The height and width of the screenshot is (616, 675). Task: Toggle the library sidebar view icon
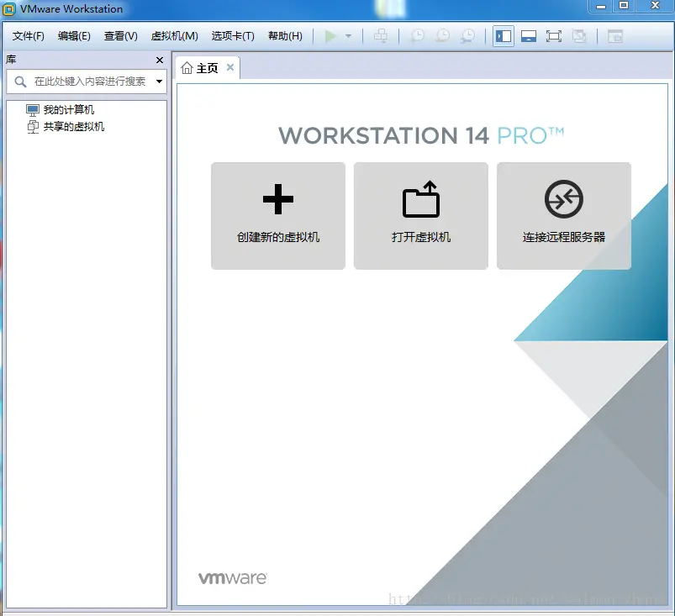(504, 36)
